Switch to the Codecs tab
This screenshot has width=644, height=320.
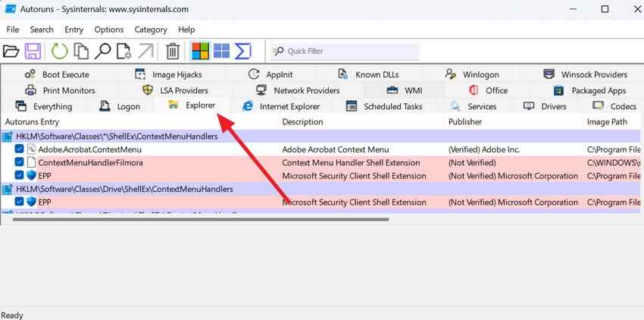pos(614,106)
